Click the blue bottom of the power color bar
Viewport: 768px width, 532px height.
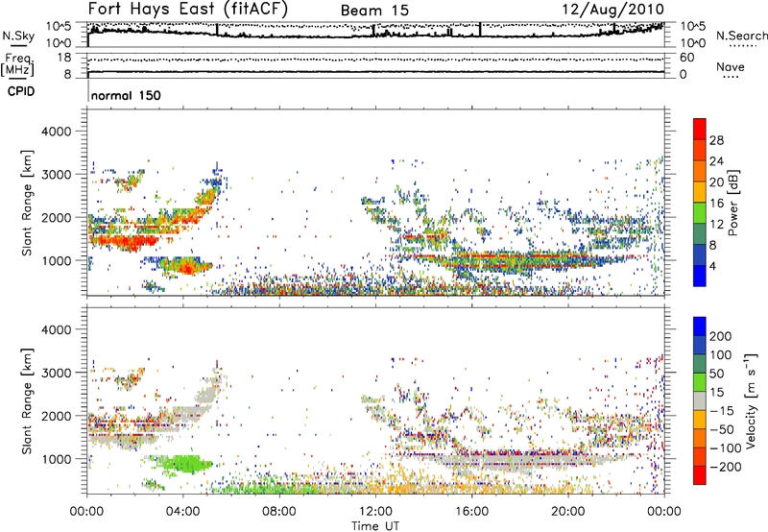pos(700,276)
